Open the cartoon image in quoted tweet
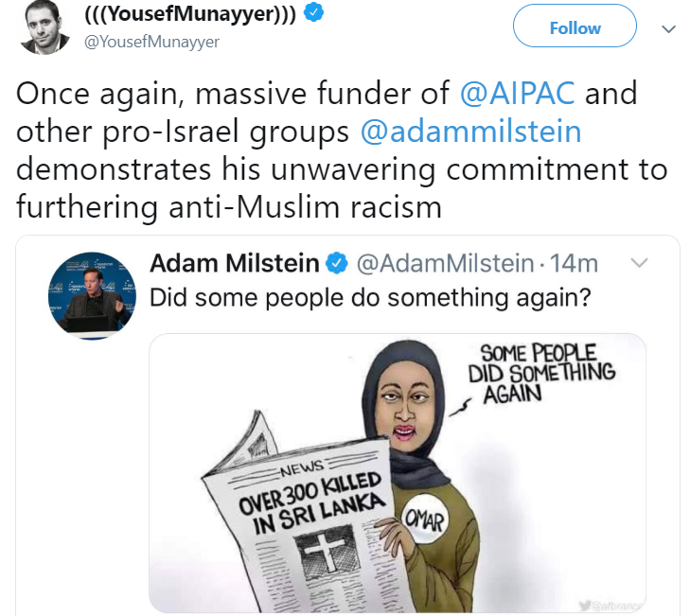Screen dimensions: 690x616 [x=397, y=472]
